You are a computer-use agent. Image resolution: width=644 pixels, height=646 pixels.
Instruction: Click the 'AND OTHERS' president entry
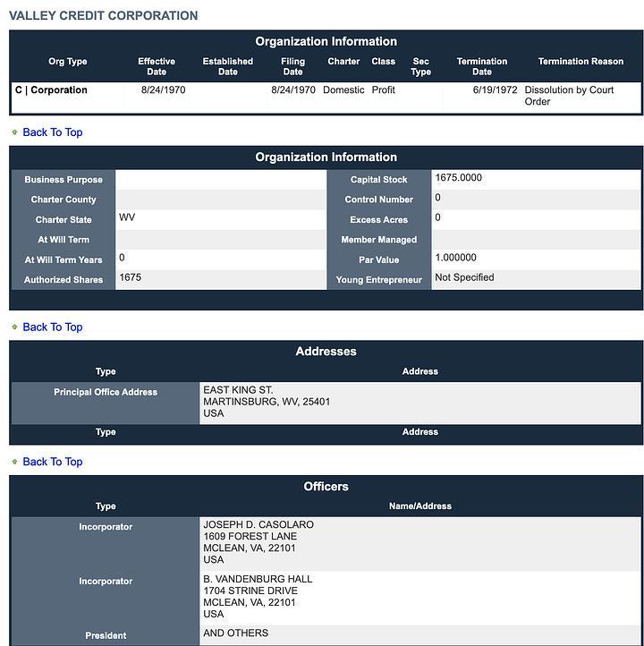235,633
